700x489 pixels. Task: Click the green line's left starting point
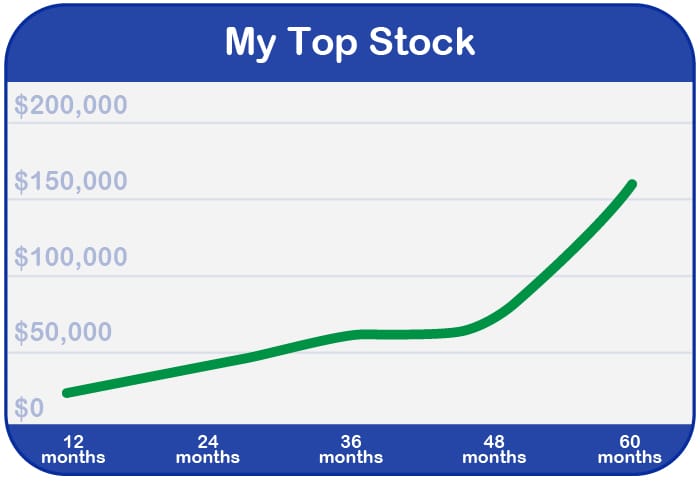[x=67, y=393]
